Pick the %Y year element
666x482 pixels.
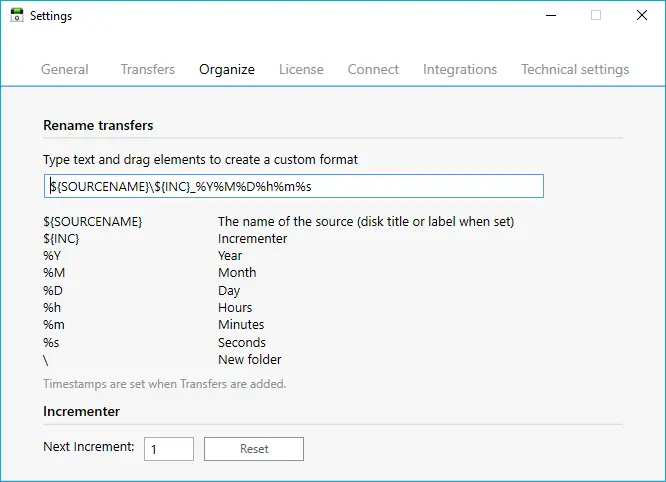52,256
